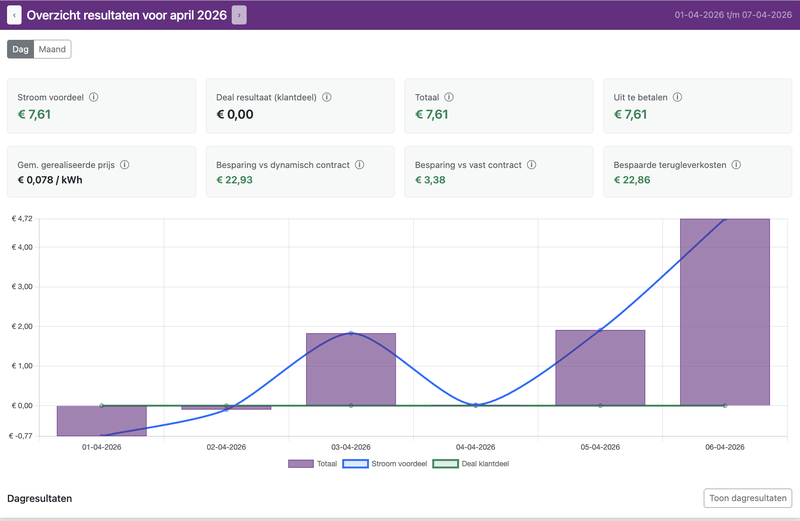The image size is (800, 521).
Task: Go to next month with right chevron
Action: pyautogui.click(x=239, y=15)
